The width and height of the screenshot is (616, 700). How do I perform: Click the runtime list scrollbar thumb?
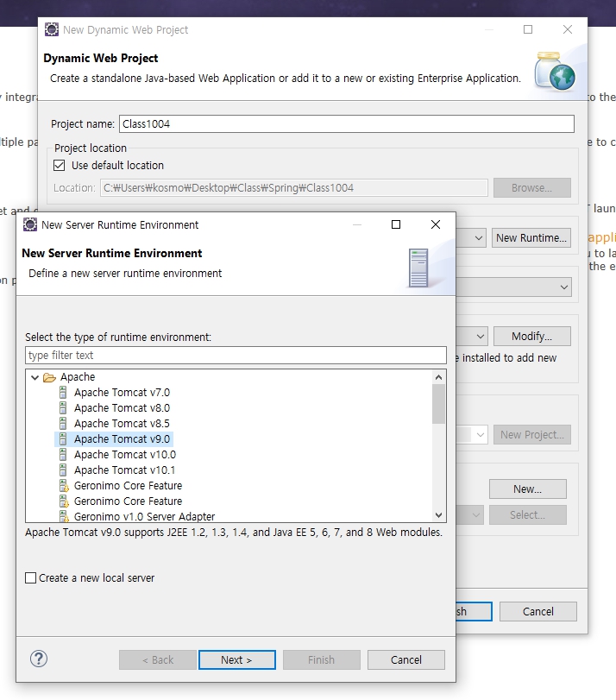pyautogui.click(x=439, y=404)
